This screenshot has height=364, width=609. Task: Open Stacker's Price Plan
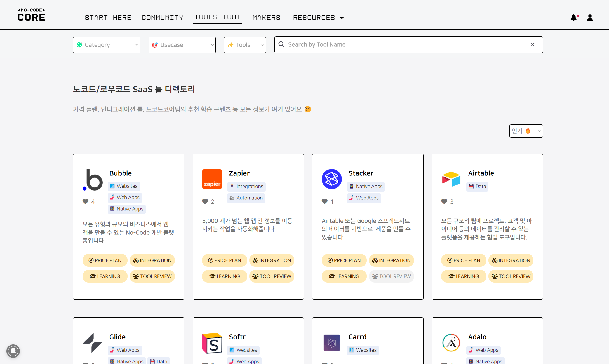point(344,260)
